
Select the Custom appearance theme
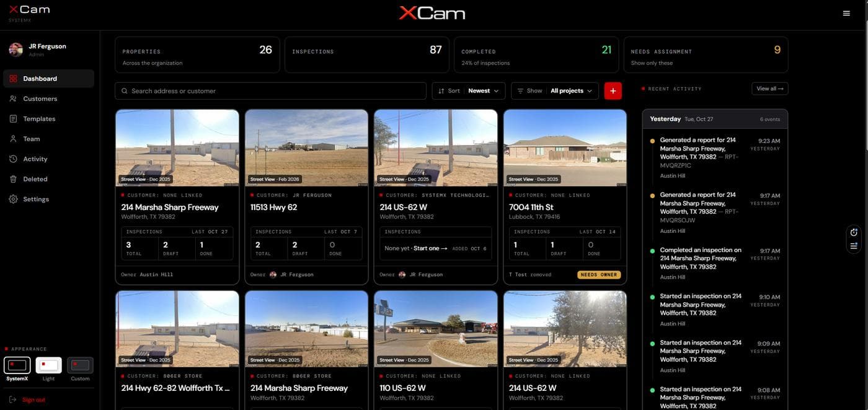(x=80, y=369)
